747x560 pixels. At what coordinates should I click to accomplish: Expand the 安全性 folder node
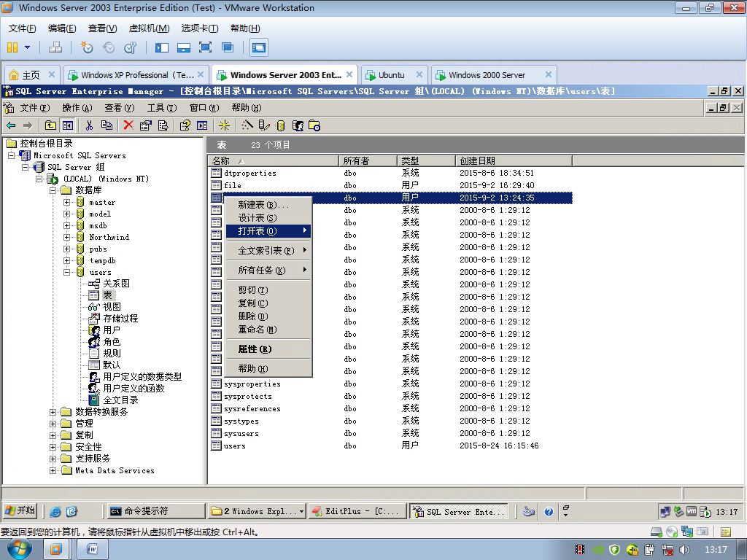[x=53, y=447]
